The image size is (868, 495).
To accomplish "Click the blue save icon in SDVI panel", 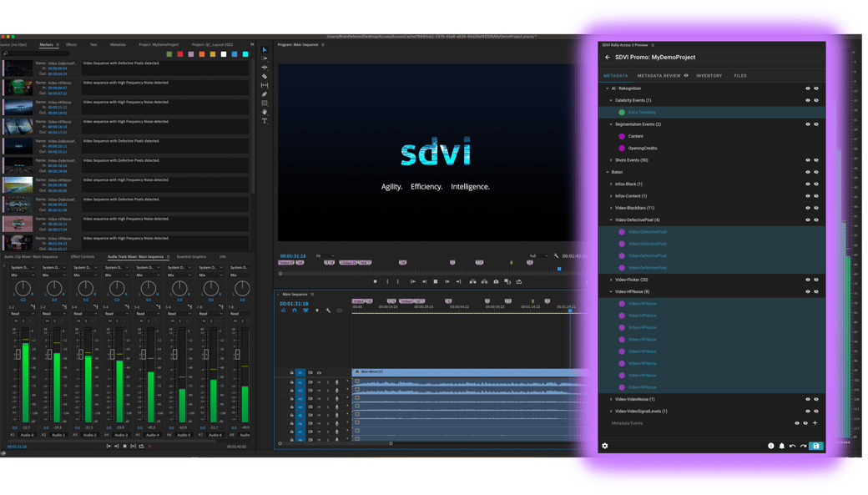I will pyautogui.click(x=816, y=446).
